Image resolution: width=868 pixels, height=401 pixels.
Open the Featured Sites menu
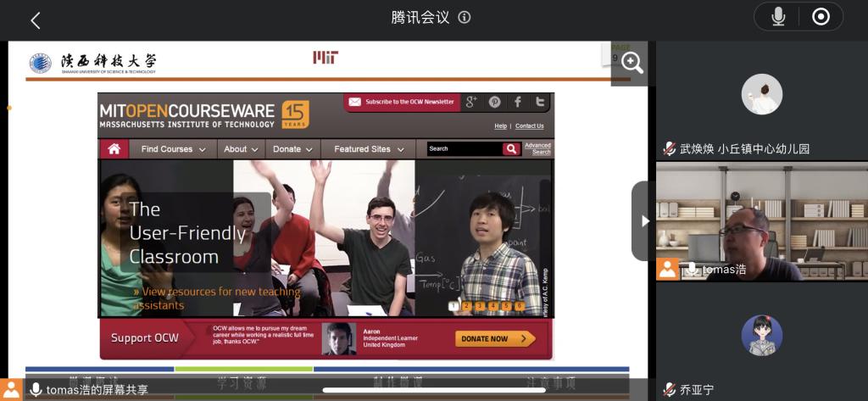point(369,149)
